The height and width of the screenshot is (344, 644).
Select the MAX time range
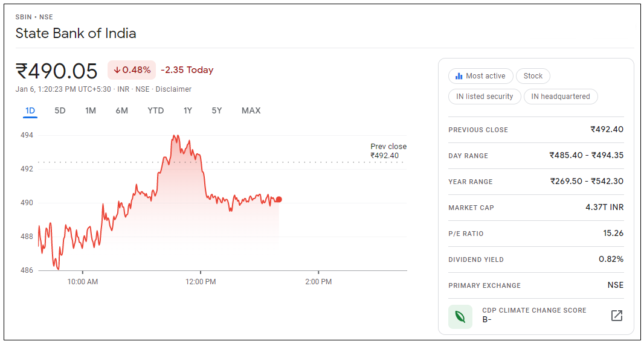coord(251,110)
